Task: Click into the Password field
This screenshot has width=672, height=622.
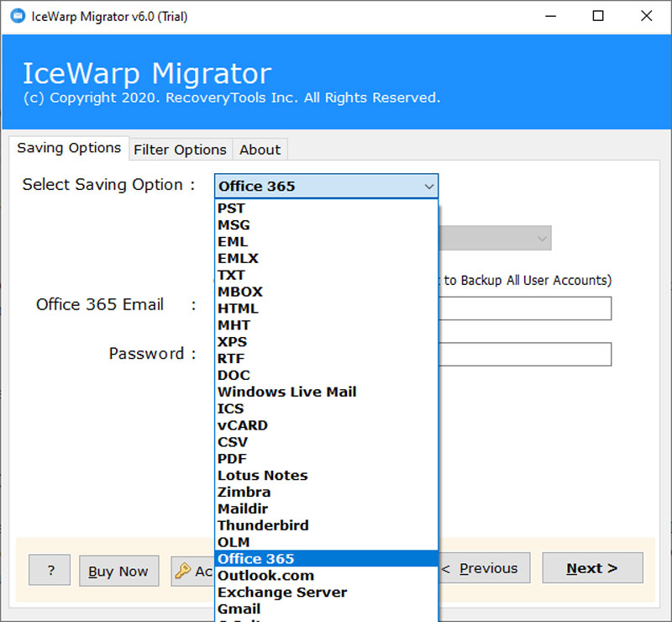Action: coord(525,355)
